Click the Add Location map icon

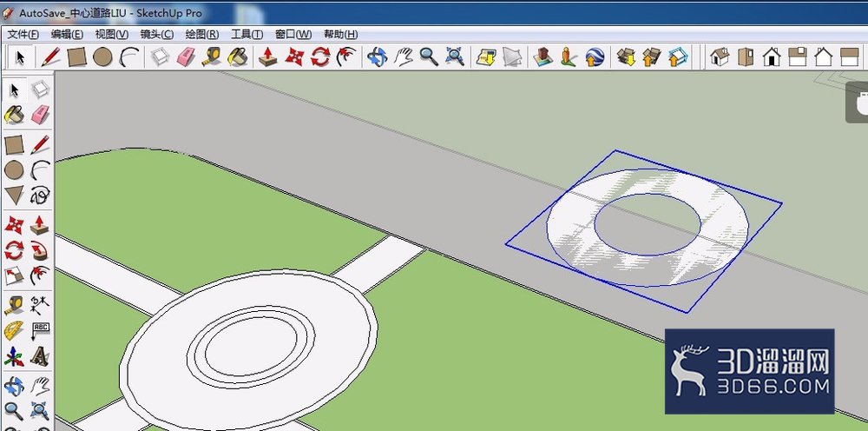(x=487, y=56)
